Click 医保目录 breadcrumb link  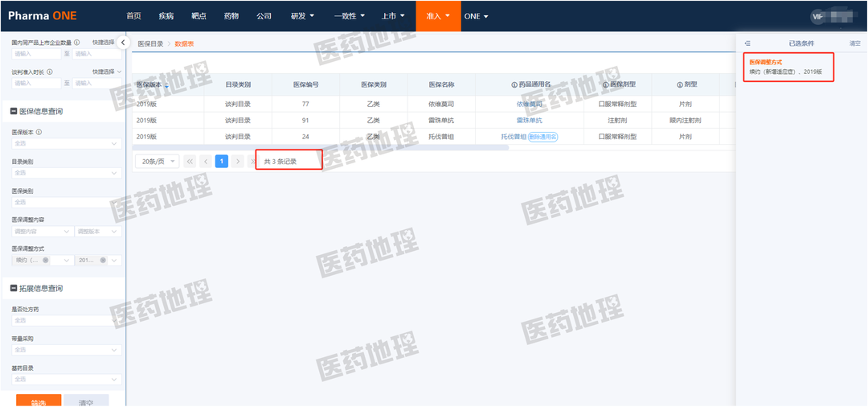tap(150, 43)
